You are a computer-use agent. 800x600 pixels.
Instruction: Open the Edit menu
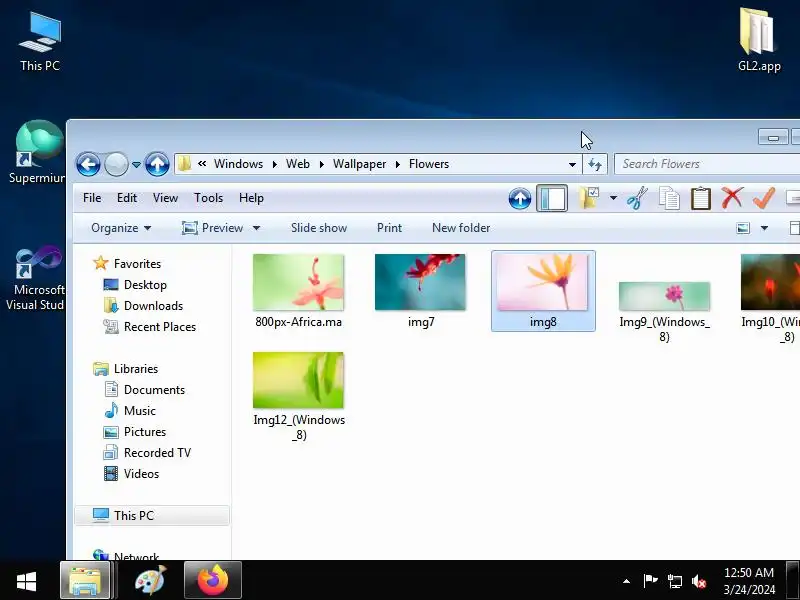[x=127, y=198]
